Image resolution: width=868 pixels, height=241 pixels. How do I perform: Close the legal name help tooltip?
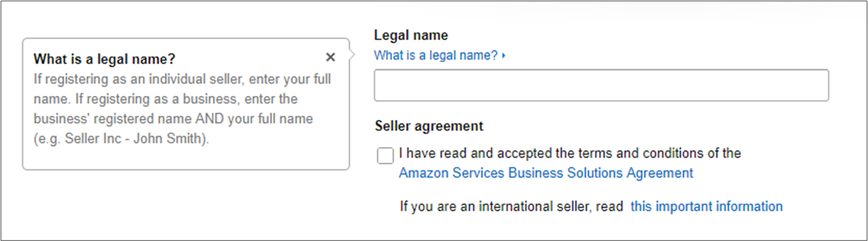331,57
